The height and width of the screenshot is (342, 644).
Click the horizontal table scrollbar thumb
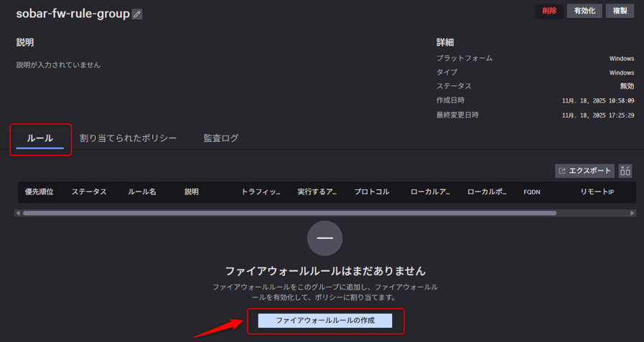pyautogui.click(x=289, y=213)
